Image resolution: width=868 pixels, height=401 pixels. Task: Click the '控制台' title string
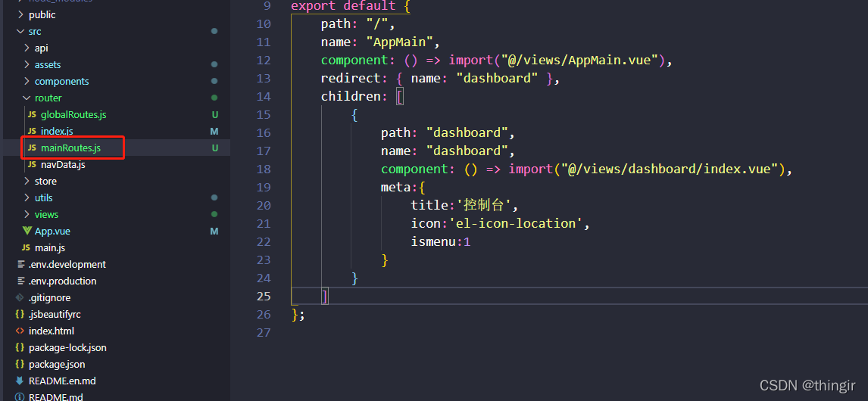coord(486,205)
